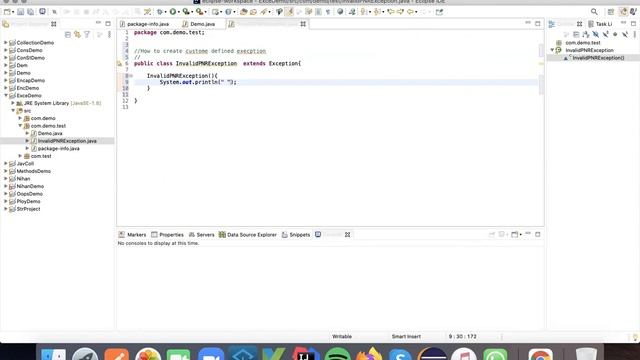The height and width of the screenshot is (360, 640).
Task: Select com.demo.test in the Outline view
Action: tap(582, 42)
